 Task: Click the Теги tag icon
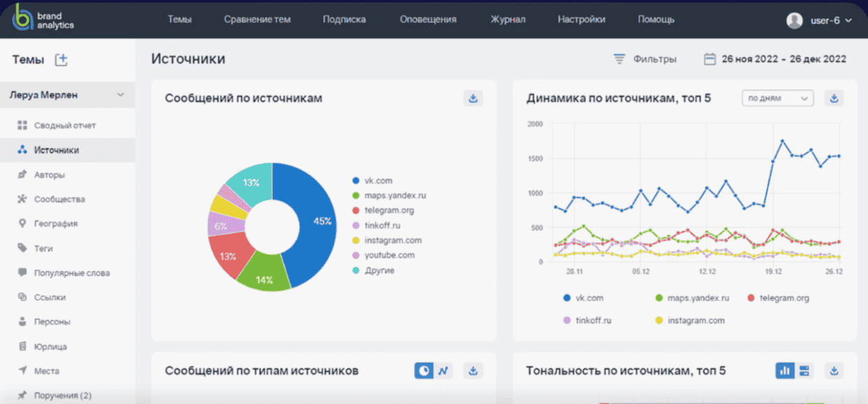(22, 248)
